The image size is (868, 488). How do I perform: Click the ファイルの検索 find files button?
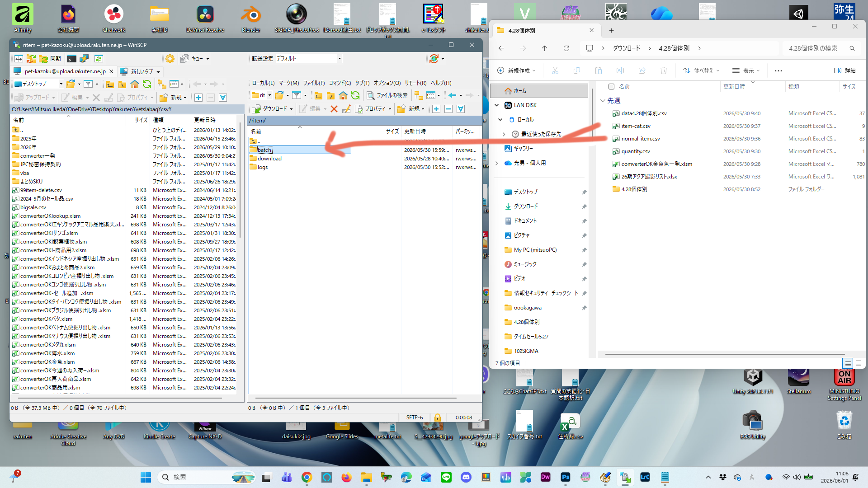387,95
